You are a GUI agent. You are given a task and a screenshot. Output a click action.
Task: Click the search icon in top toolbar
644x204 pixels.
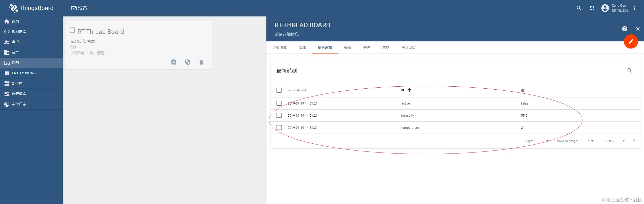579,8
